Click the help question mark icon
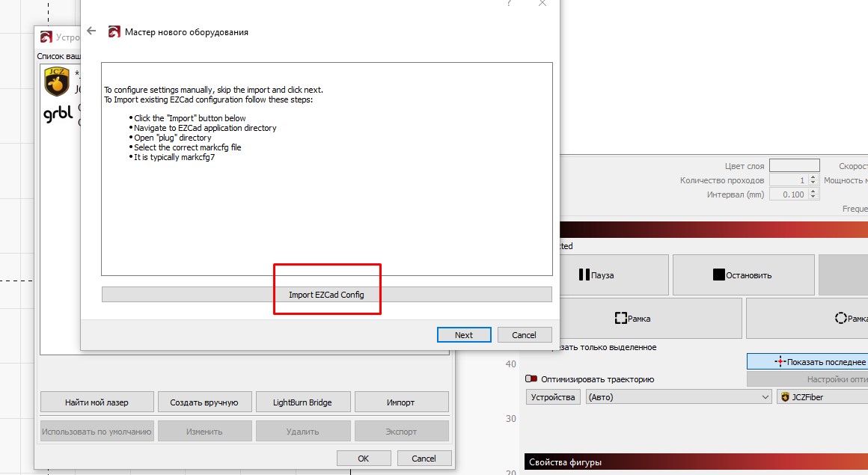The height and width of the screenshot is (475, 868). point(509,4)
